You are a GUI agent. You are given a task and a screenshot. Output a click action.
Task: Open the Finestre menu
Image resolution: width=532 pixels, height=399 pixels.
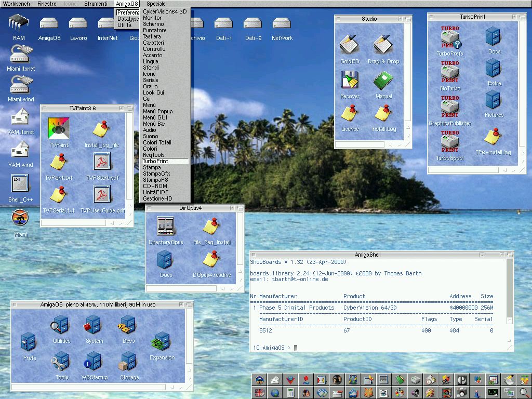[x=47, y=4]
